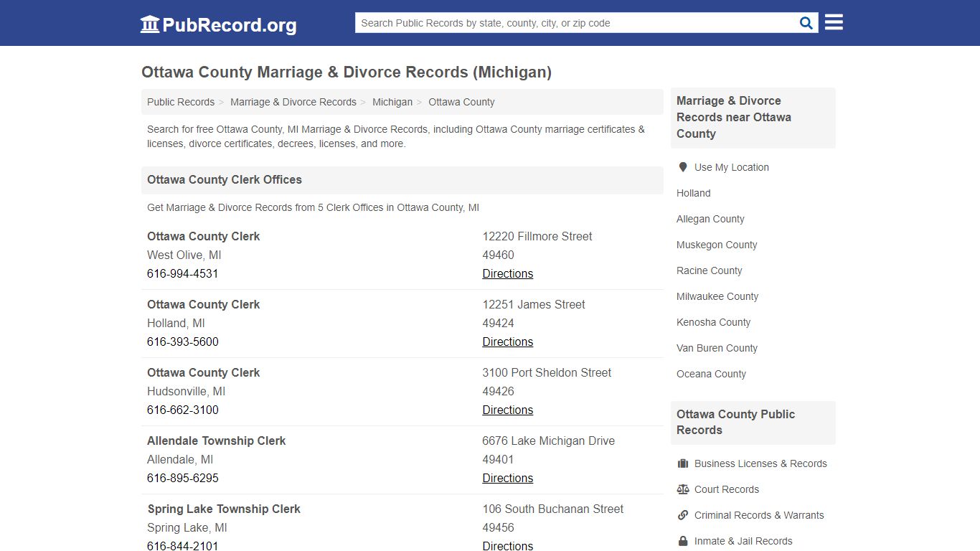Open Court Records link
The width and height of the screenshot is (980, 551).
[x=727, y=489]
